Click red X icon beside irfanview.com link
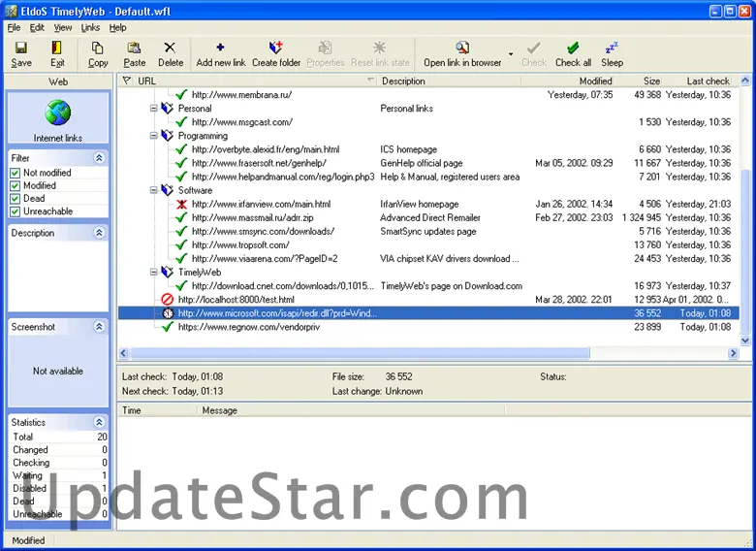This screenshot has height=551, width=756. coord(181,204)
